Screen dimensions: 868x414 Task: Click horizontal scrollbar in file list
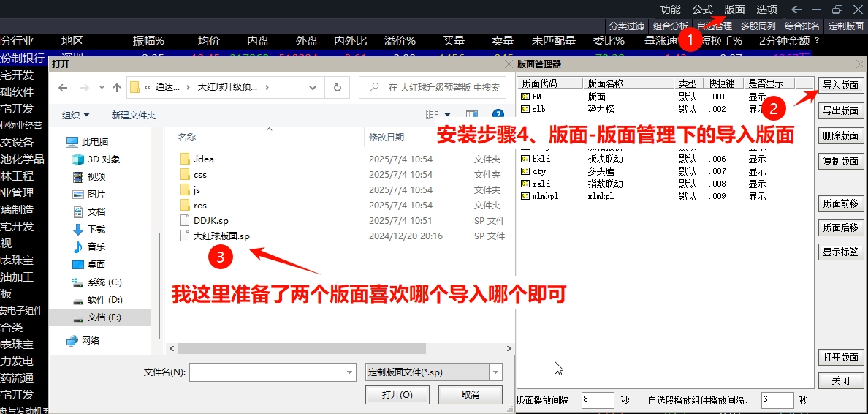point(302,349)
